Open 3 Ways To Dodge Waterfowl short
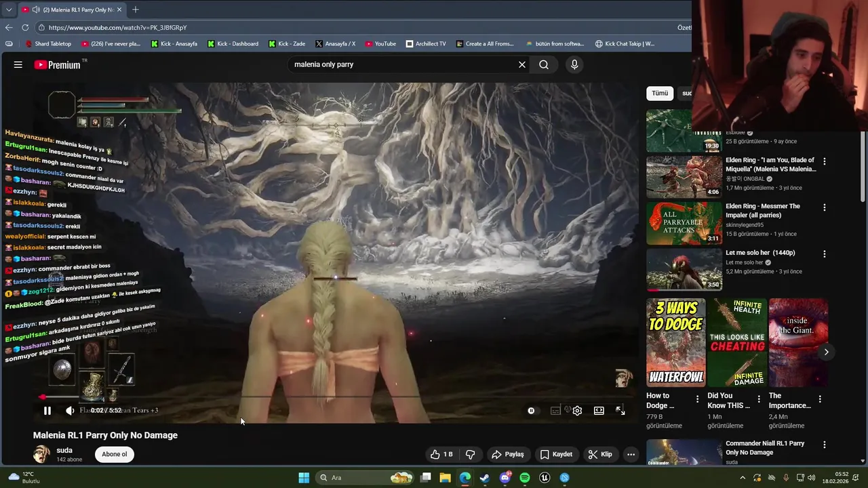Screen dimensions: 868x488 (x=676, y=342)
